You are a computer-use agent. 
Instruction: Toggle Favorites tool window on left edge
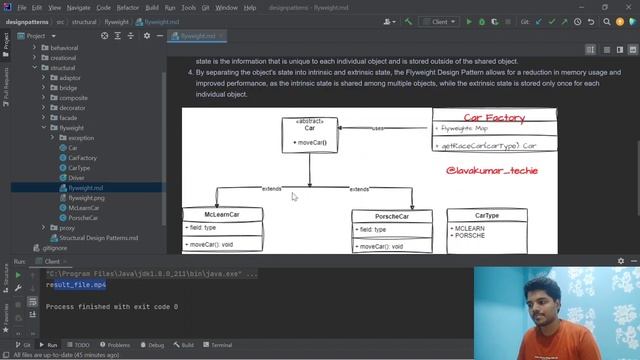pos(6,318)
